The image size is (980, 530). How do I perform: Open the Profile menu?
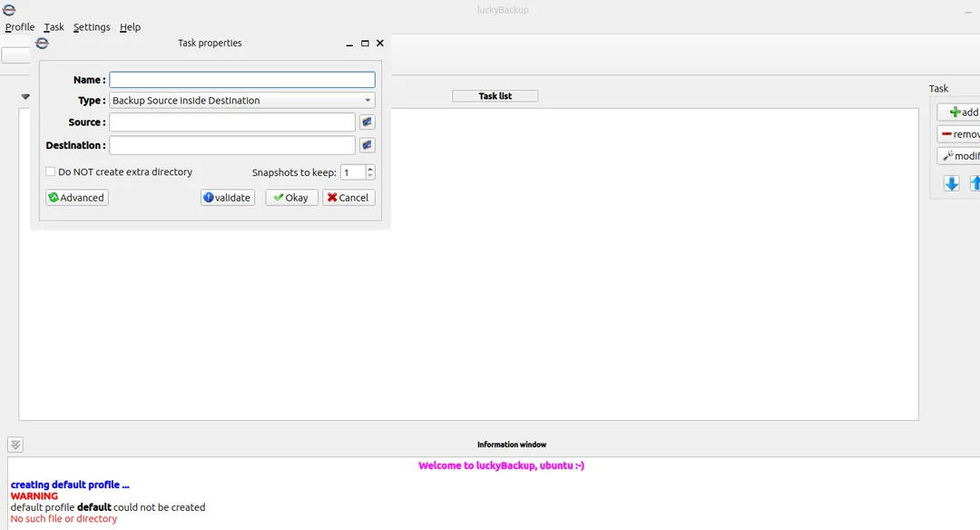(20, 27)
